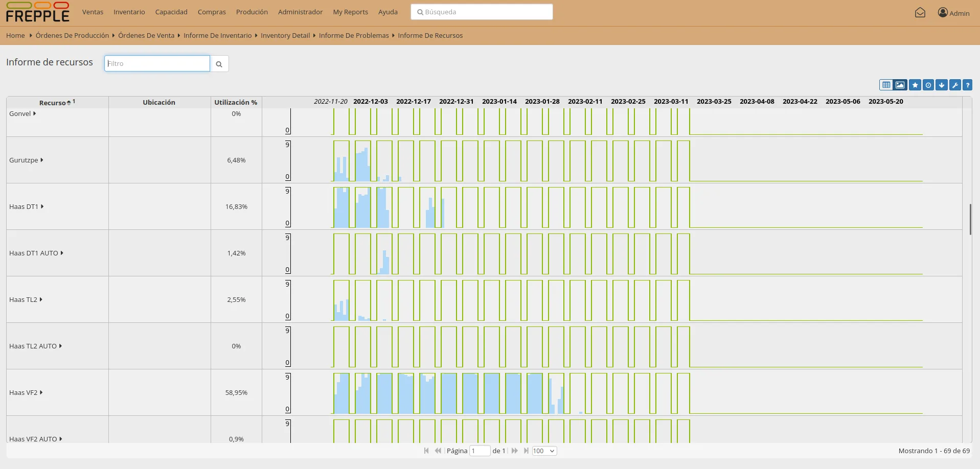Switch to graph display mode
The image size is (980, 469).
click(x=900, y=85)
